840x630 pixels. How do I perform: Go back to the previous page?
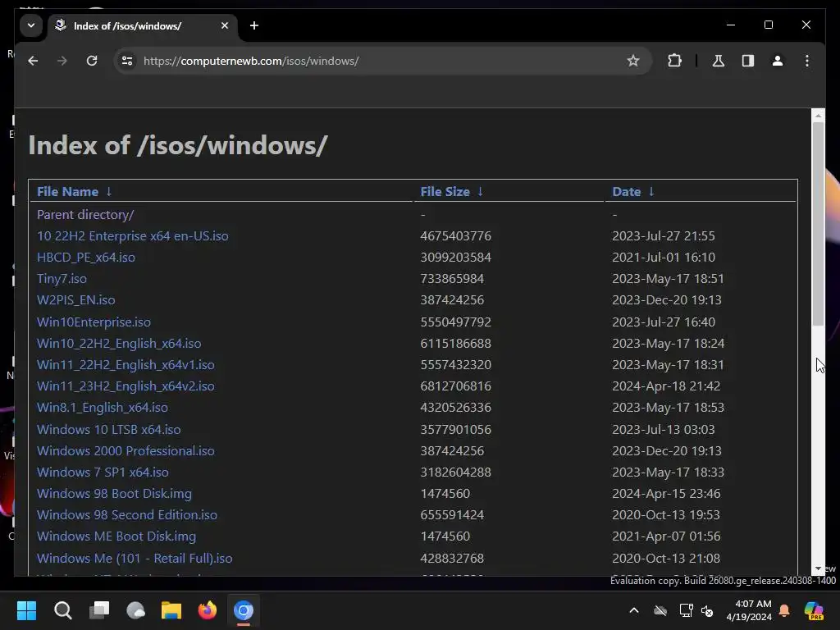coord(33,61)
